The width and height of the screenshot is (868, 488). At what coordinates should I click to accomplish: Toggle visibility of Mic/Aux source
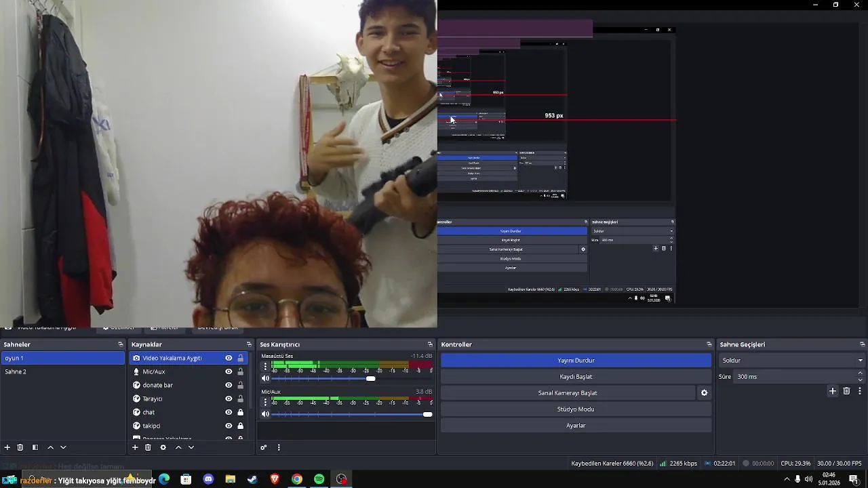point(229,371)
